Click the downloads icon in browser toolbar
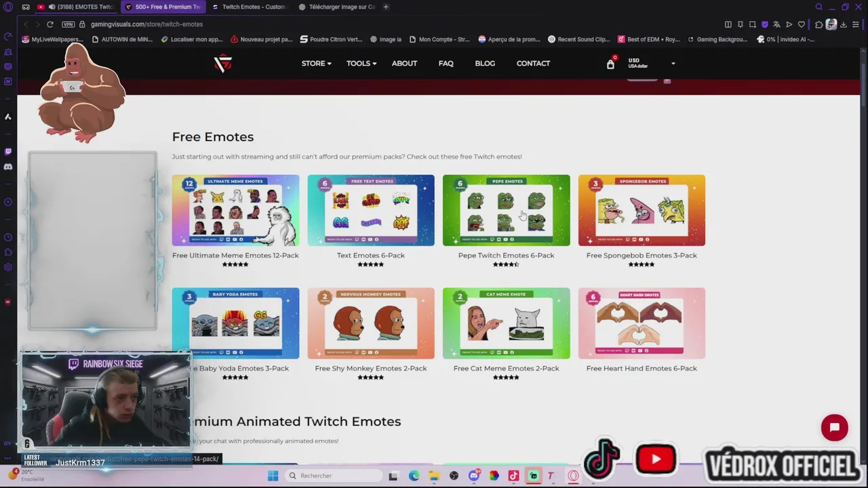The width and height of the screenshot is (868, 488). (x=844, y=24)
